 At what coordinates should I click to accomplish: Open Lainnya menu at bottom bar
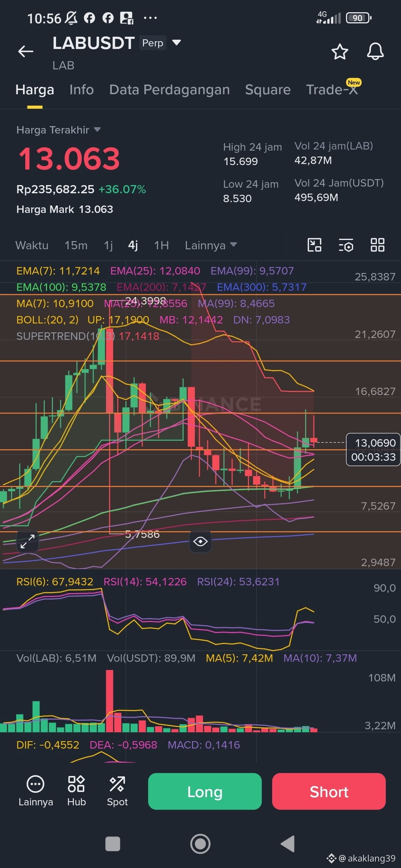36,791
